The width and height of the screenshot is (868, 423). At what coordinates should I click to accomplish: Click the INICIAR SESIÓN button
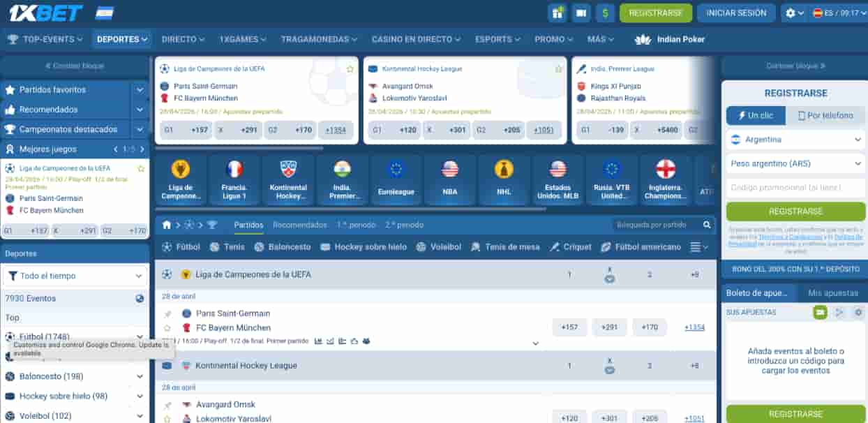[x=736, y=13]
